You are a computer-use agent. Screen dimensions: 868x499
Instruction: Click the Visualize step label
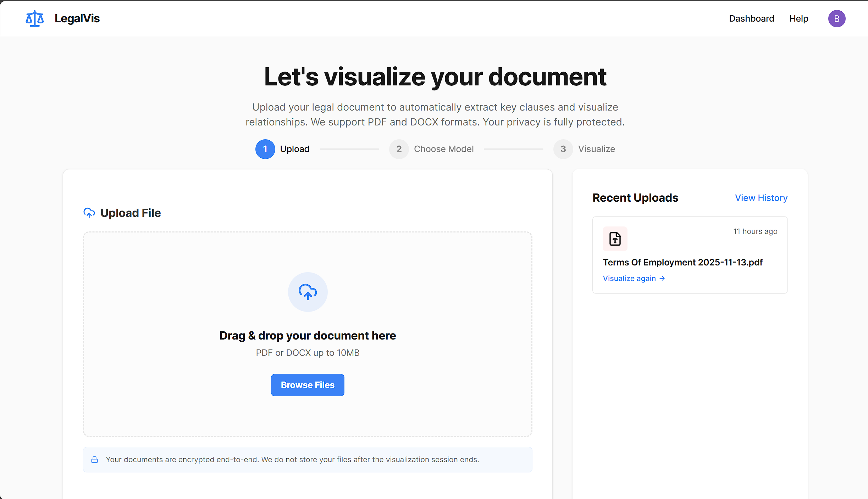tap(596, 149)
